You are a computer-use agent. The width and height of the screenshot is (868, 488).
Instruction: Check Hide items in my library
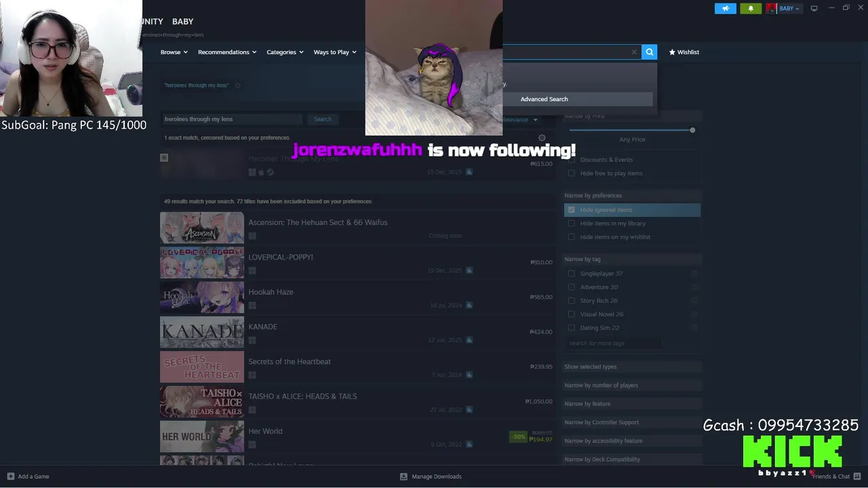(571, 224)
